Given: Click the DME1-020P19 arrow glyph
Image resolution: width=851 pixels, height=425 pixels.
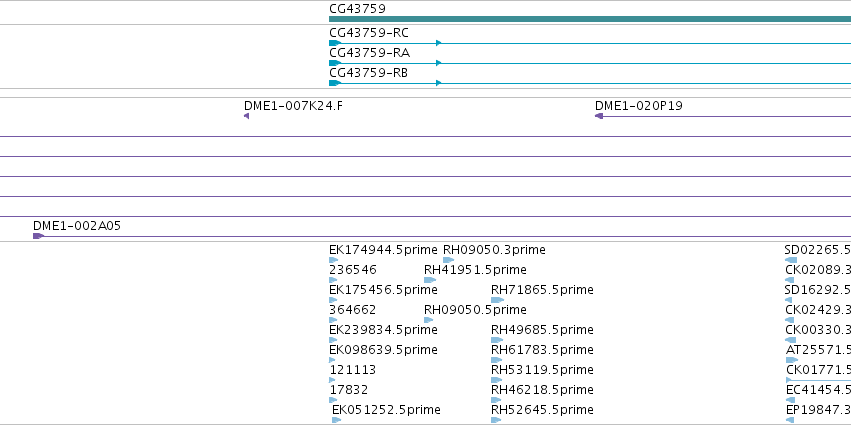Looking at the screenshot, I should 723,116.
